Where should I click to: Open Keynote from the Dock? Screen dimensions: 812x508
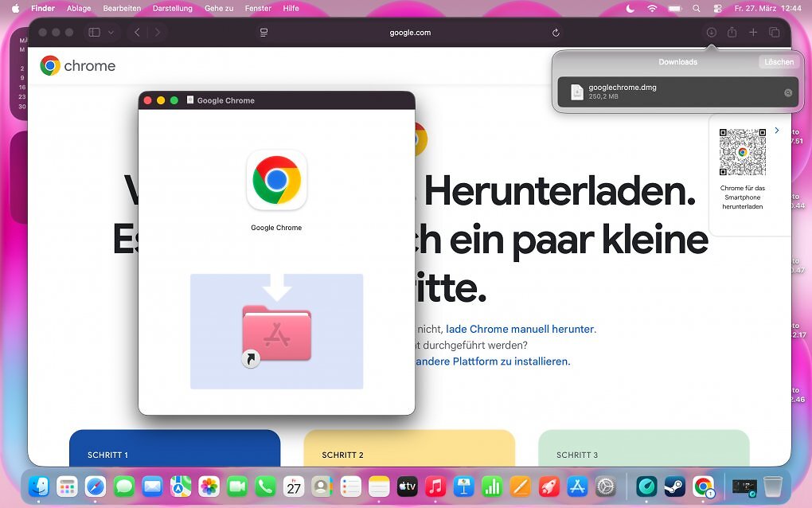coord(464,487)
